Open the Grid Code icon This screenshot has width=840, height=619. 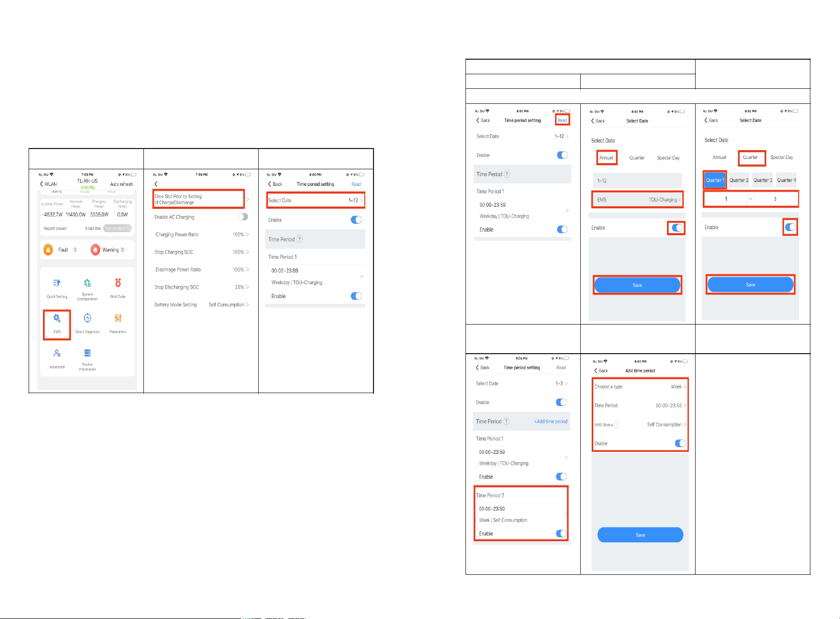(x=118, y=283)
